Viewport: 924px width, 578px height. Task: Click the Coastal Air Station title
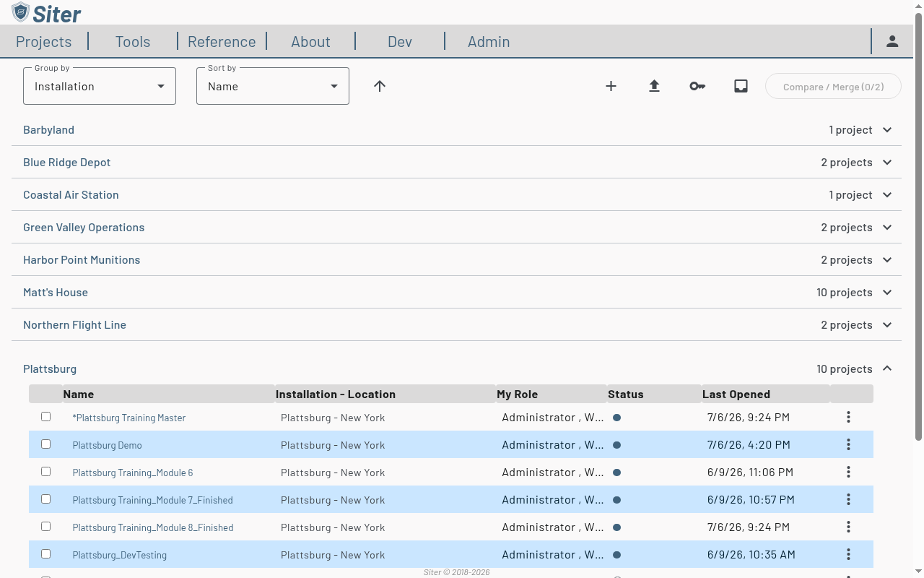coord(71,195)
